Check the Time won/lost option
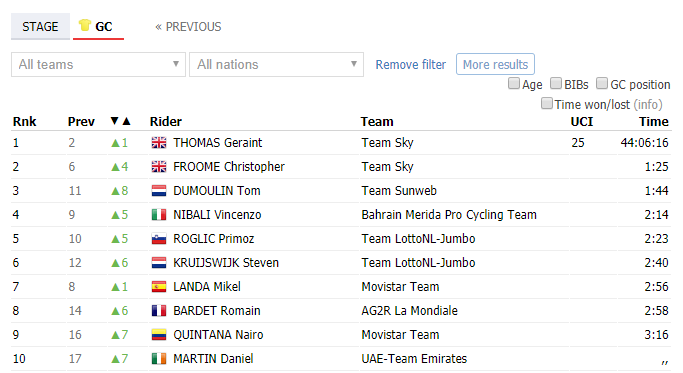The image size is (683, 373). pyautogui.click(x=547, y=103)
